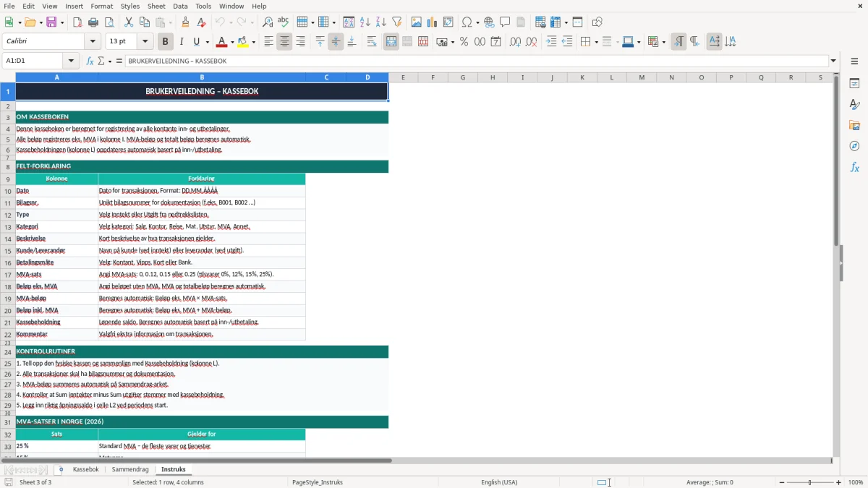Open Find & Replace tool
The height and width of the screenshot is (488, 868).
pos(268,22)
